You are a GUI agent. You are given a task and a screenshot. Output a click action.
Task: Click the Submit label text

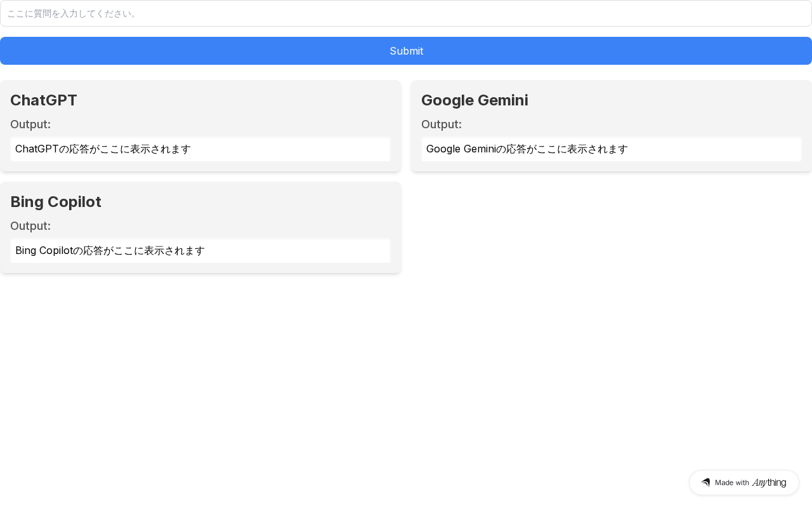point(406,51)
